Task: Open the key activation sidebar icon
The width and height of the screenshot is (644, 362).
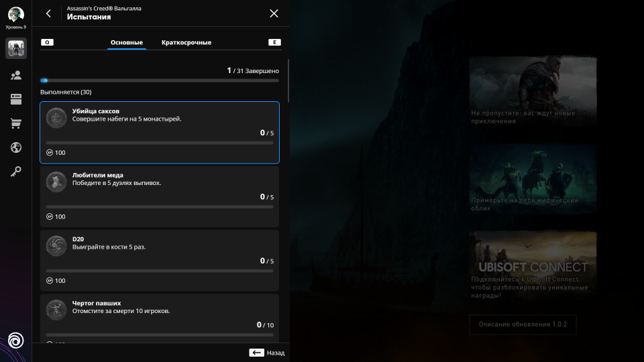Action: (16, 172)
